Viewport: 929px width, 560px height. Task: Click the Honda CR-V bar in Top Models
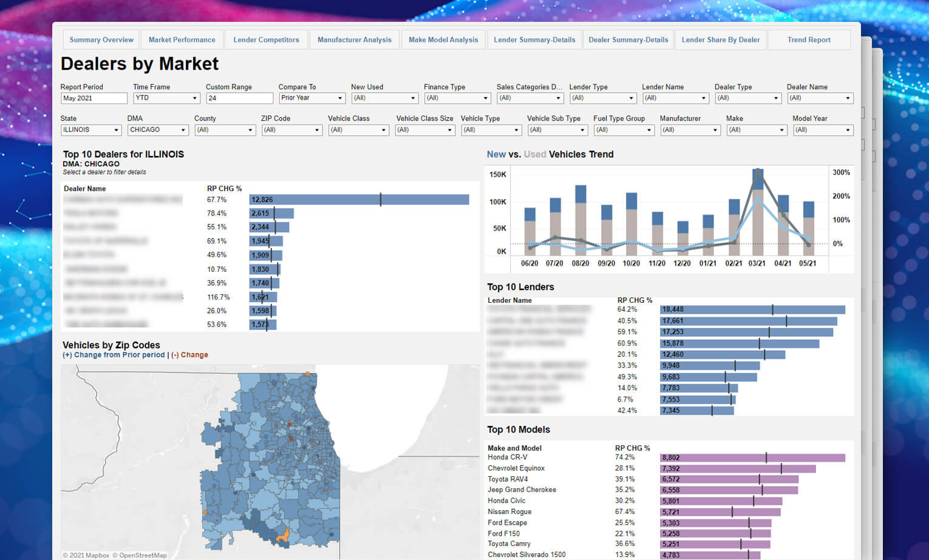752,458
